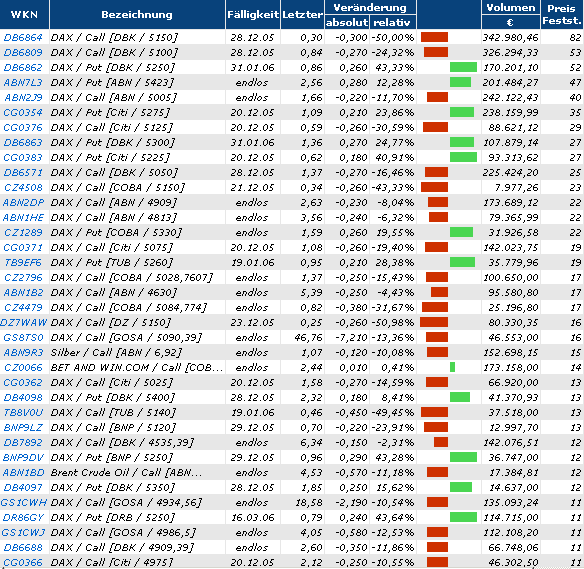Sort by the Fälligkeit column header
This screenshot has height=569, width=584.
[253, 15]
